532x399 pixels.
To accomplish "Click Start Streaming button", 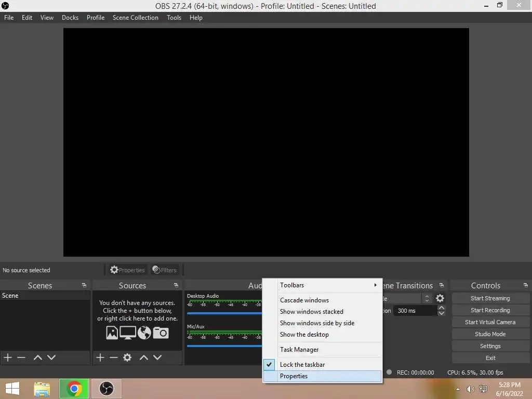I will (x=490, y=298).
